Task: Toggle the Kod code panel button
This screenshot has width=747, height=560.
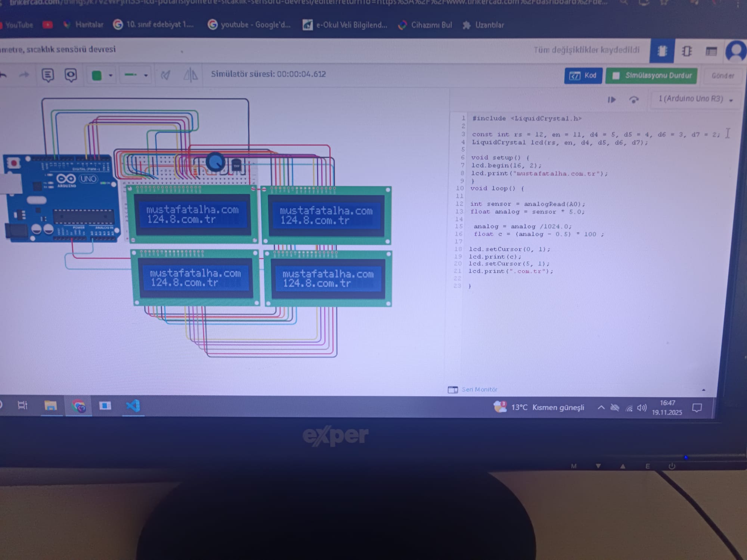Action: point(583,76)
